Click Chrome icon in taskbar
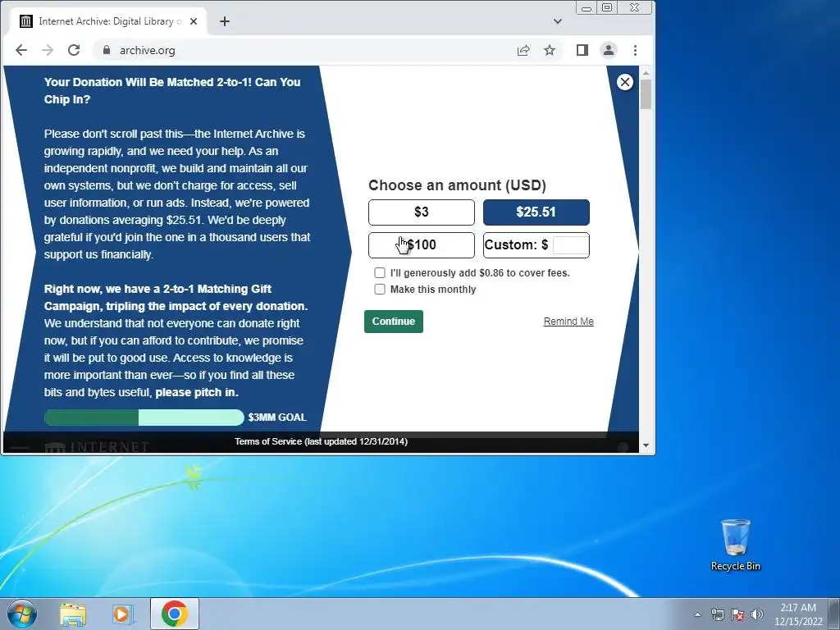Screen dimensions: 840x630 (175, 614)
